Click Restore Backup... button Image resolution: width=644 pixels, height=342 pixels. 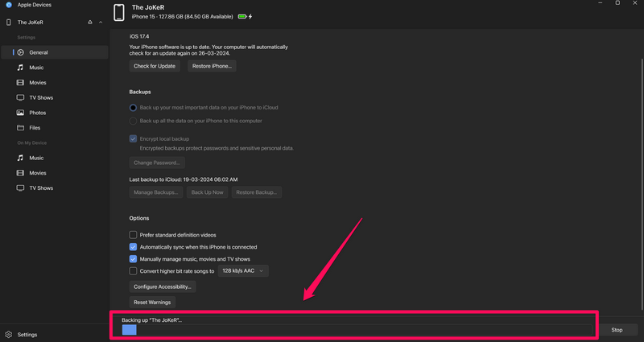tap(257, 192)
